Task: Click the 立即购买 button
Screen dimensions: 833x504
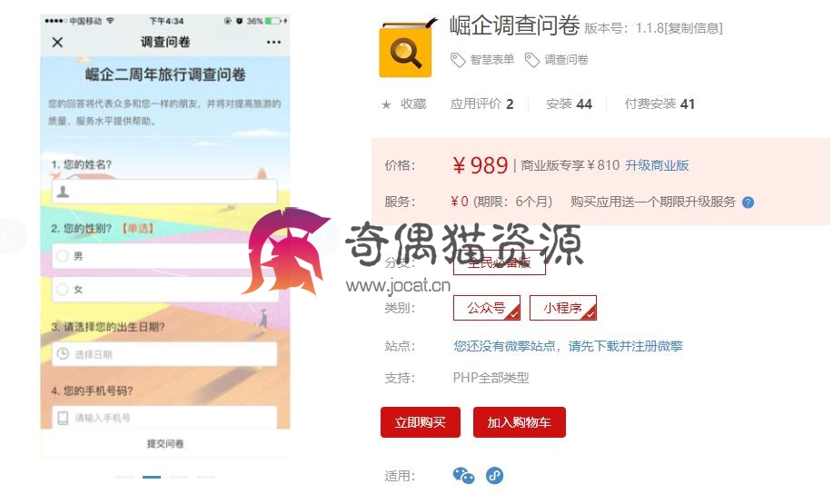Action: pyautogui.click(x=421, y=422)
